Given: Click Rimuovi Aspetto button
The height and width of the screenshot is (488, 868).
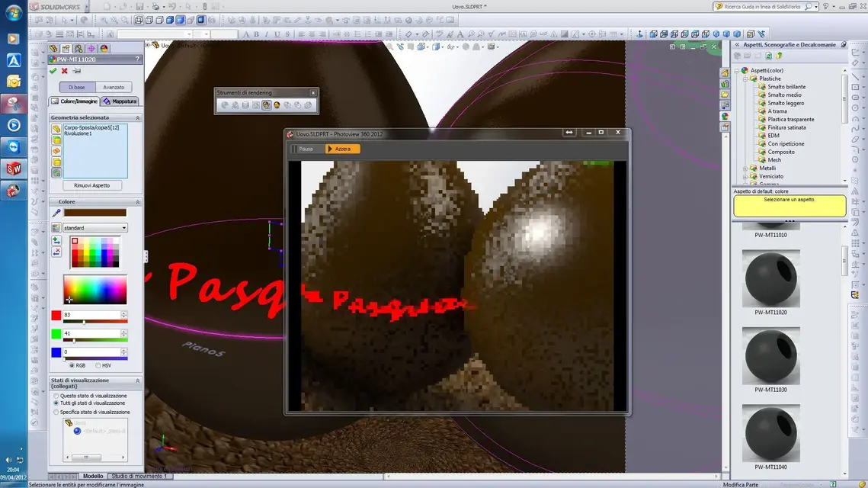Looking at the screenshot, I should tap(92, 185).
